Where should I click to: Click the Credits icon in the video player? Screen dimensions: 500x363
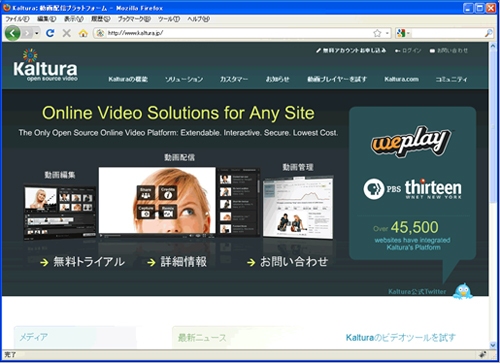168,193
